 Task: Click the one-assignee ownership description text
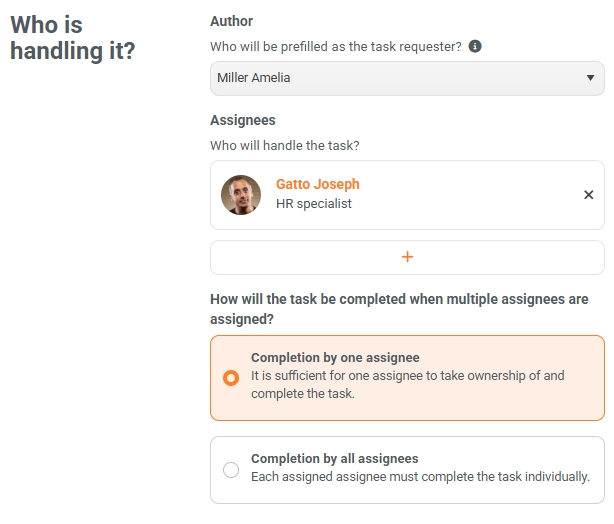point(408,385)
